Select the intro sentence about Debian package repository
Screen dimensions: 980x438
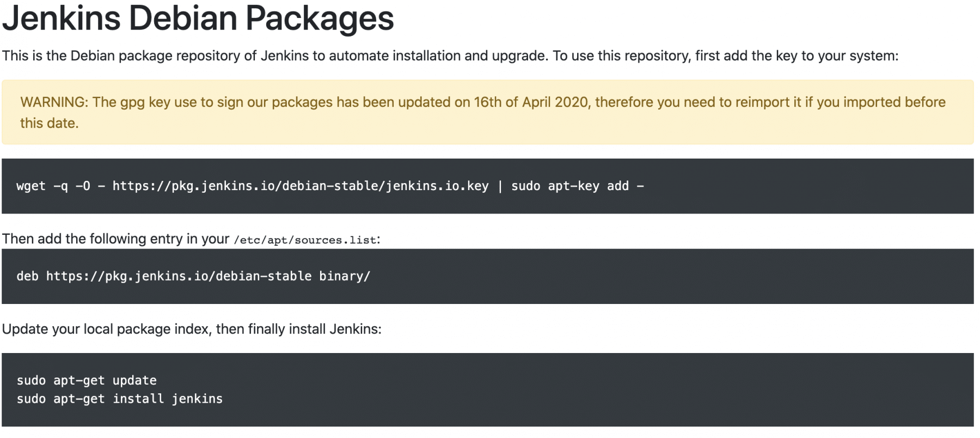pyautogui.click(x=450, y=56)
